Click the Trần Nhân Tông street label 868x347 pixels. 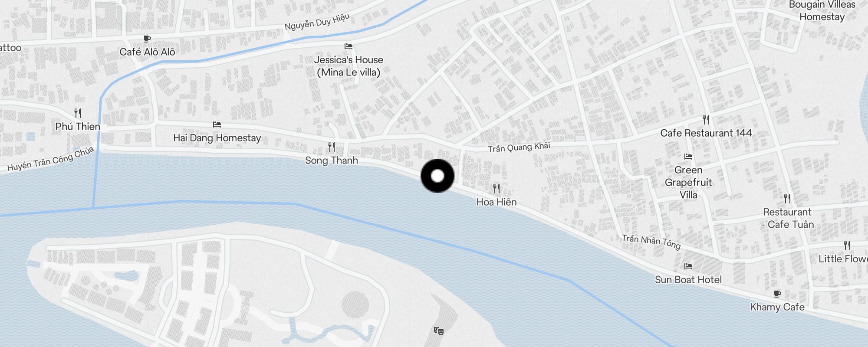pos(651,242)
